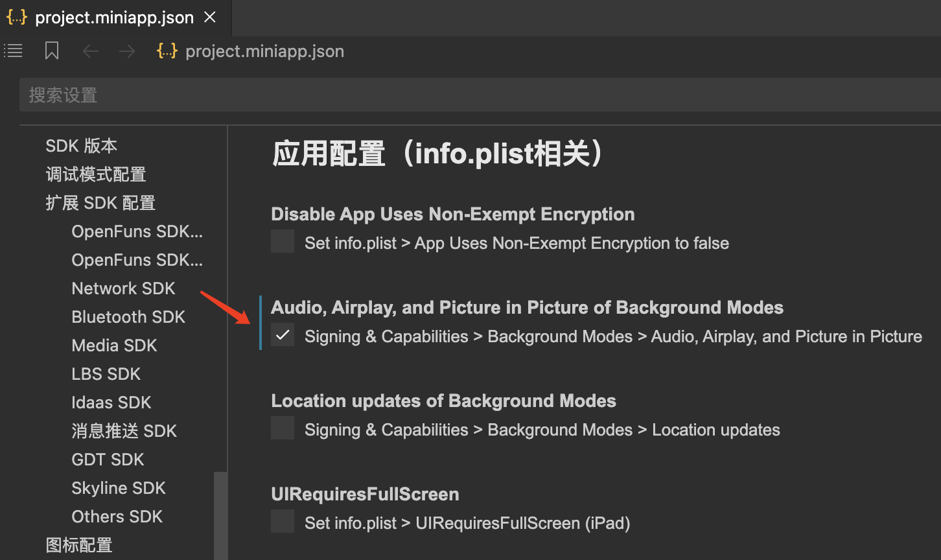
Task: Select Bluetooth SDK in the list
Action: click(x=128, y=317)
